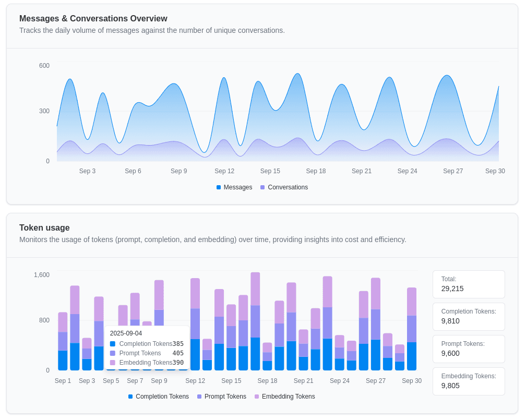Toggle the Conversations series in the chart legend
This screenshot has height=420, width=526.
point(288,187)
